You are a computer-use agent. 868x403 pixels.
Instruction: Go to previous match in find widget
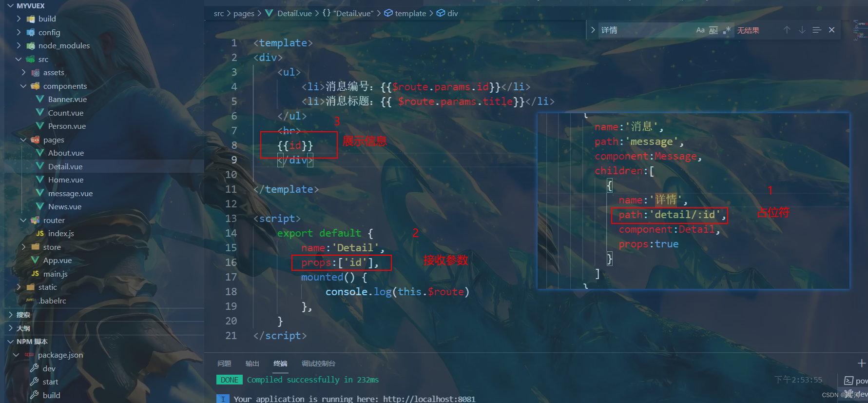point(787,30)
